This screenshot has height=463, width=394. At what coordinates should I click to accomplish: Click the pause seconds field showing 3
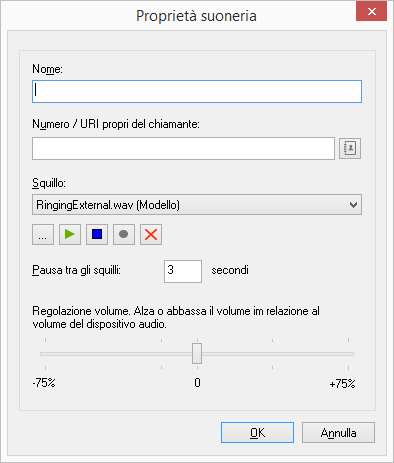pos(183,271)
